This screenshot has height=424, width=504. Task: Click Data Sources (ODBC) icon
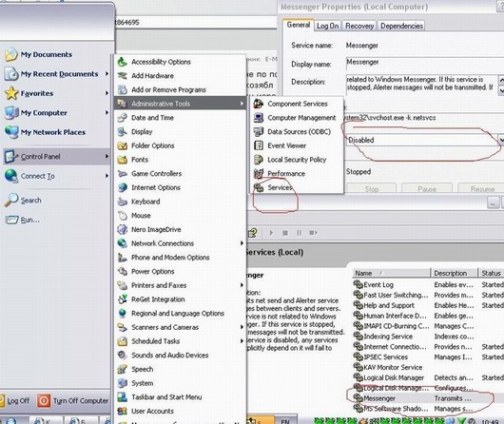(259, 132)
